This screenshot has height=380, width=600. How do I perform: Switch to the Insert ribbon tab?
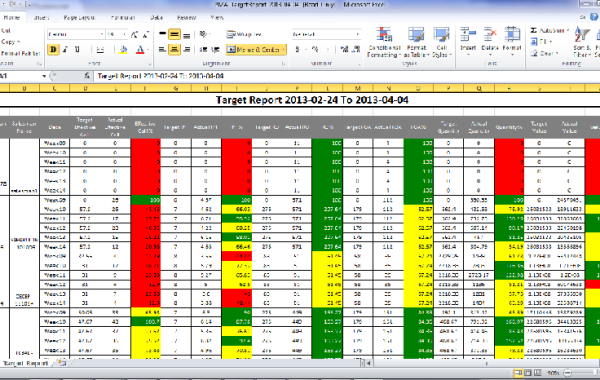point(41,18)
